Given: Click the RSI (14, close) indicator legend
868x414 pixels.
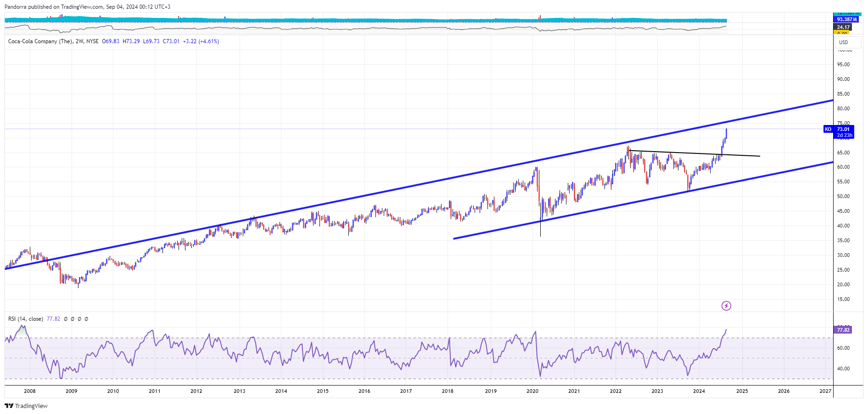Looking at the screenshot, I should pos(26,319).
